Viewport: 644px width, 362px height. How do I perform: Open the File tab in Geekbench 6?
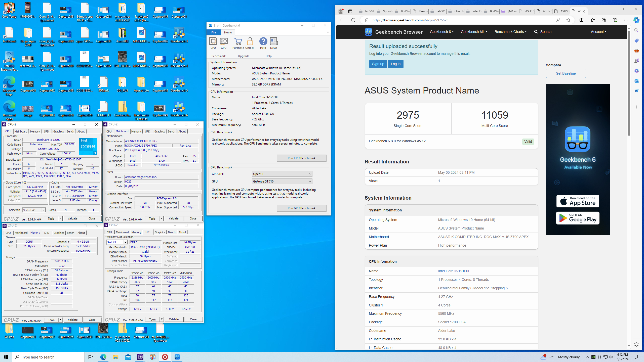pos(213,32)
